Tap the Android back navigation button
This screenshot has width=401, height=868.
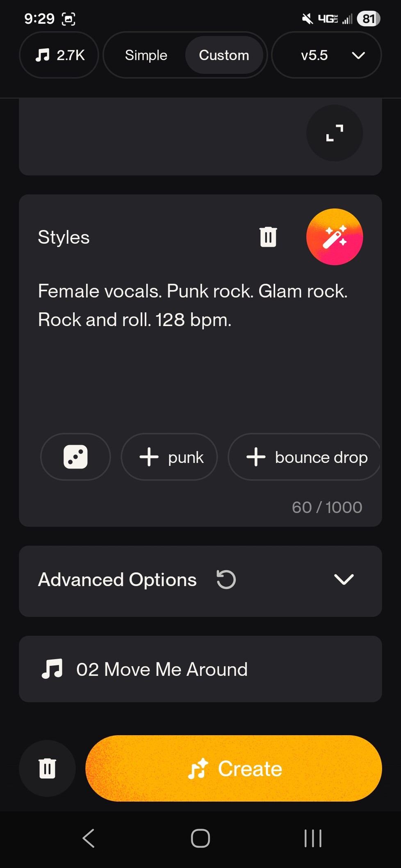click(x=89, y=838)
